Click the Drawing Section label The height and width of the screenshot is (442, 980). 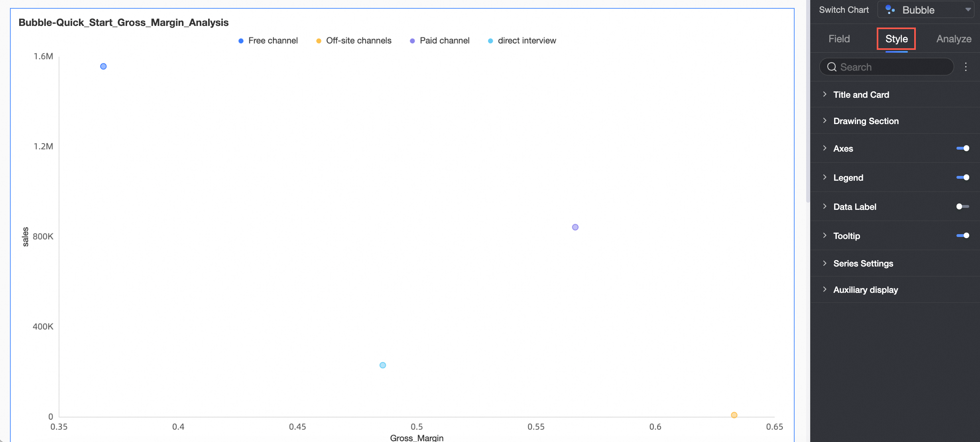[866, 121]
